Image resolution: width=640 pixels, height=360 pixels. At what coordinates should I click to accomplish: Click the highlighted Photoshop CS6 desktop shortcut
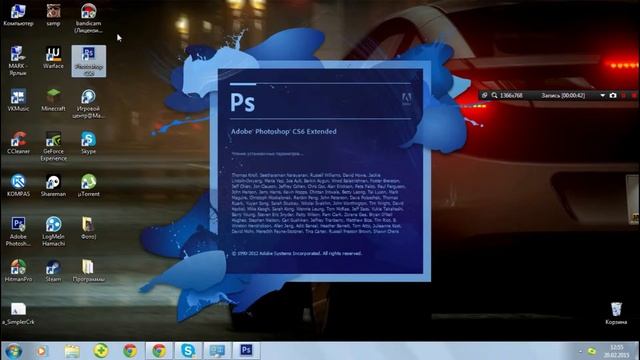coord(89,61)
